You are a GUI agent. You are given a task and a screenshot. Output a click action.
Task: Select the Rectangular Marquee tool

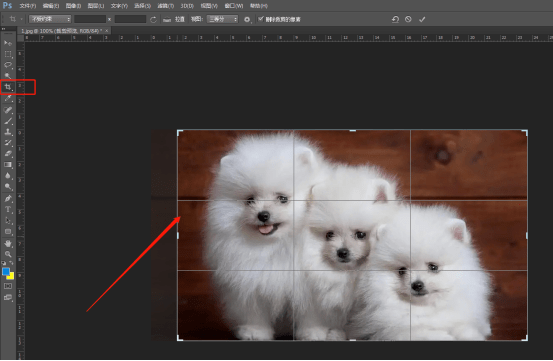[x=8, y=54]
